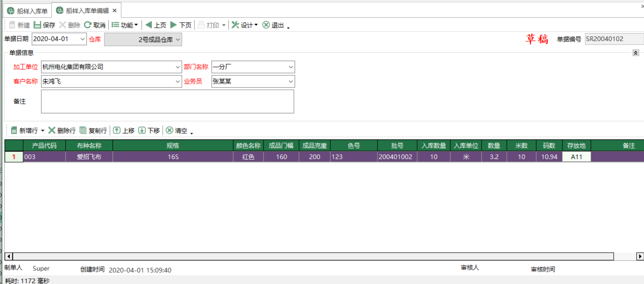Click storage location cell A11
This screenshot has height=284, width=644.
pos(576,157)
